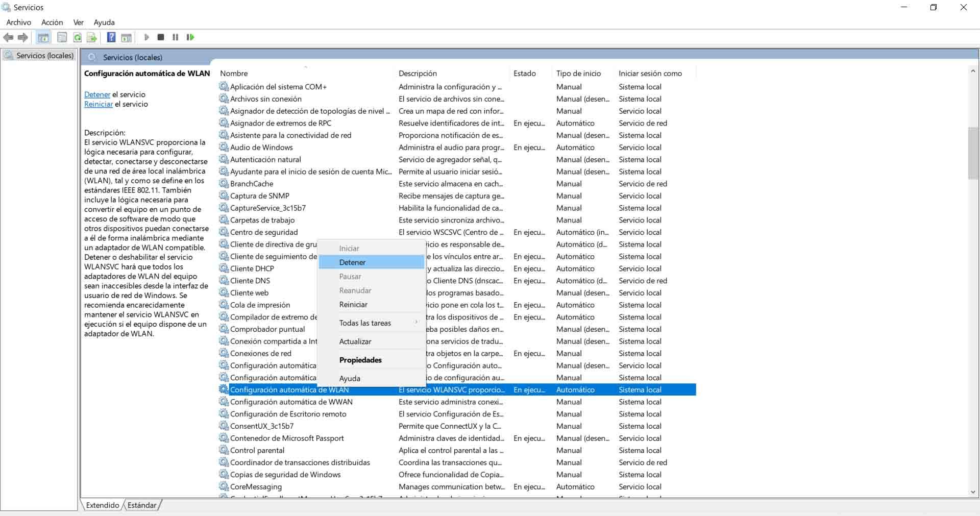Click the gear icon beside Centro de seguridad
Image resolution: width=980 pixels, height=516 pixels.
(224, 232)
